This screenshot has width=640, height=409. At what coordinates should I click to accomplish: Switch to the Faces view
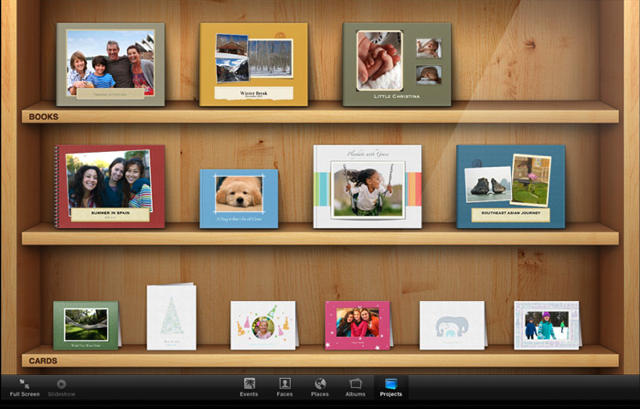pos(284,388)
